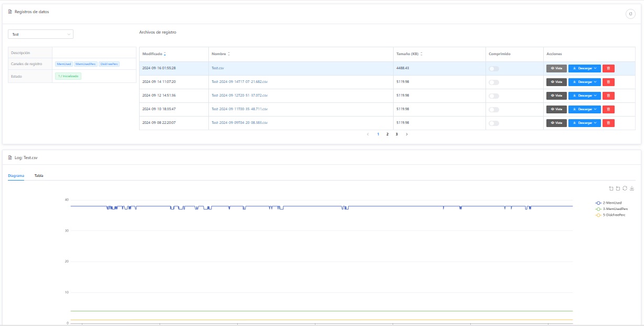
Task: Go to the next page arrow
Action: (x=407, y=134)
